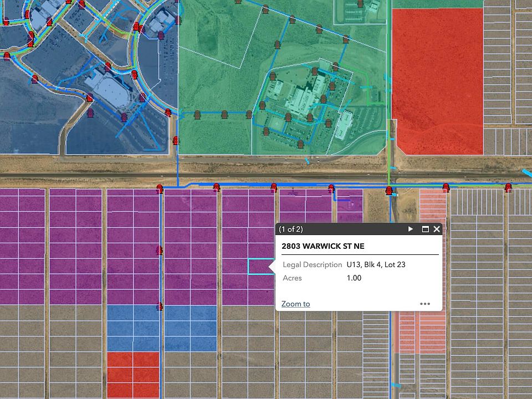Click the Acres field label
532x399 pixels.
click(x=292, y=278)
